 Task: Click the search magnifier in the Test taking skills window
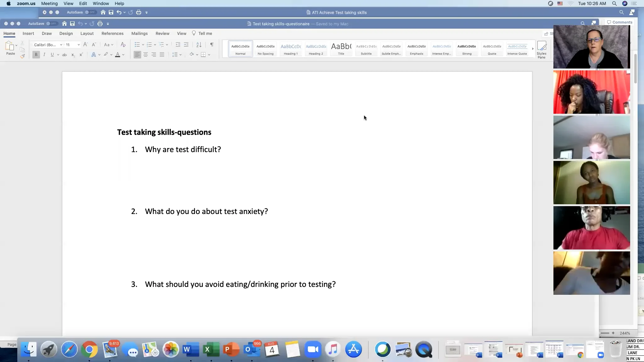583,23
